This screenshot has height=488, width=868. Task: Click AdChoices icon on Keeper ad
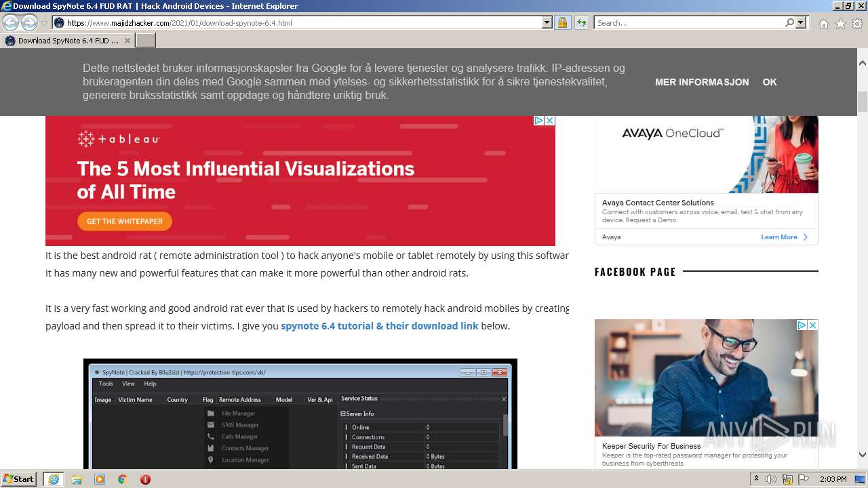pos(801,325)
